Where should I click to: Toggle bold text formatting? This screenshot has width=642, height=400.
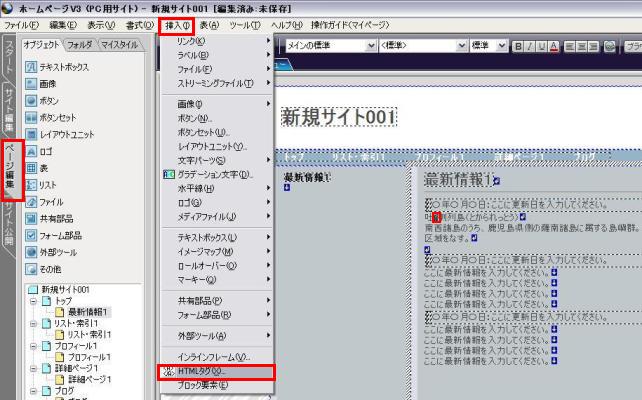[x=518, y=46]
